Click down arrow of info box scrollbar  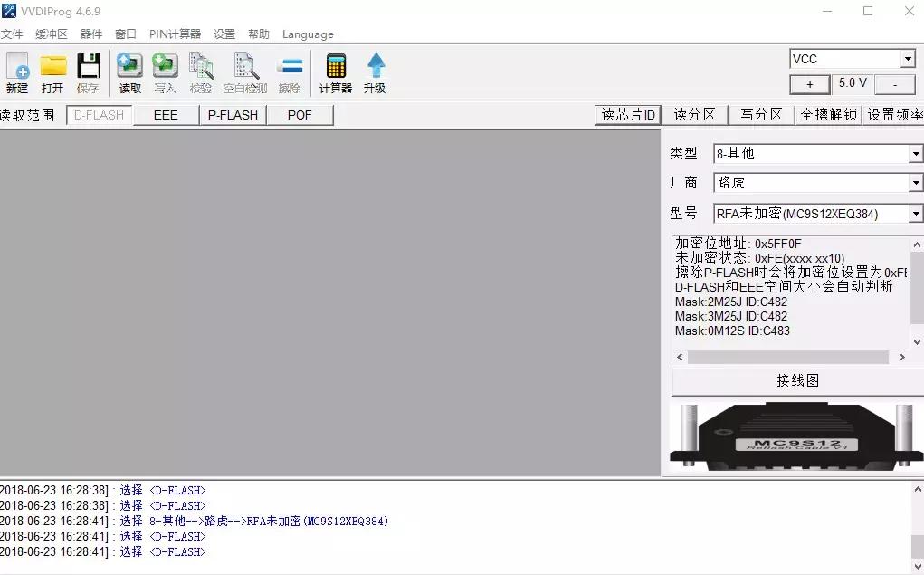917,341
